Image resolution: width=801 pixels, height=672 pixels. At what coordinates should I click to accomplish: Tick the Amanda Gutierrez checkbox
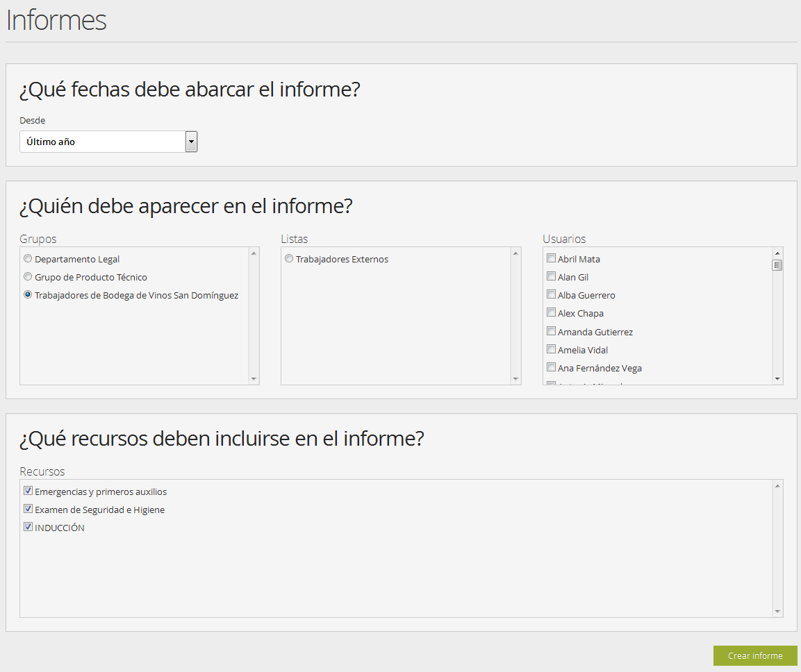pos(551,331)
